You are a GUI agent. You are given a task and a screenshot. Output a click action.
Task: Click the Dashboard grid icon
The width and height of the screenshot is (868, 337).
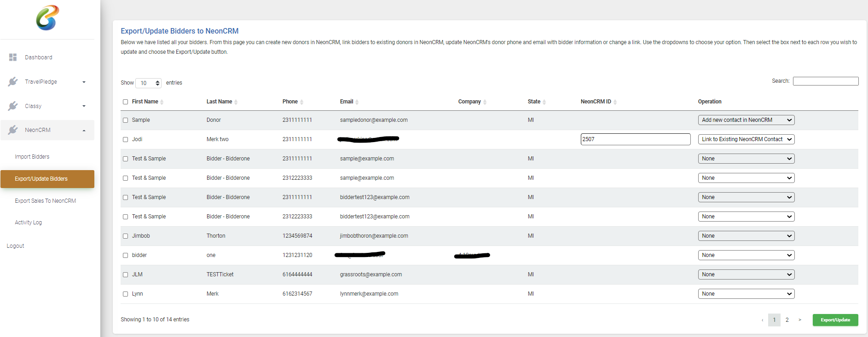point(13,57)
